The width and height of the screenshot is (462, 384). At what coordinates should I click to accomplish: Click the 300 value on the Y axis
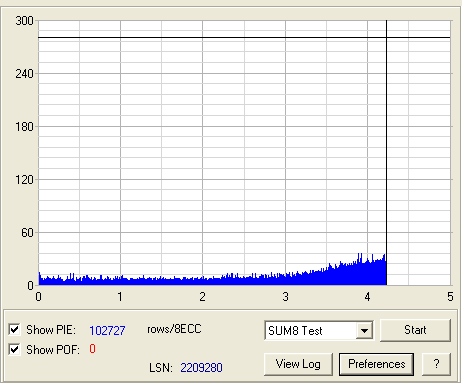pyautogui.click(x=24, y=21)
